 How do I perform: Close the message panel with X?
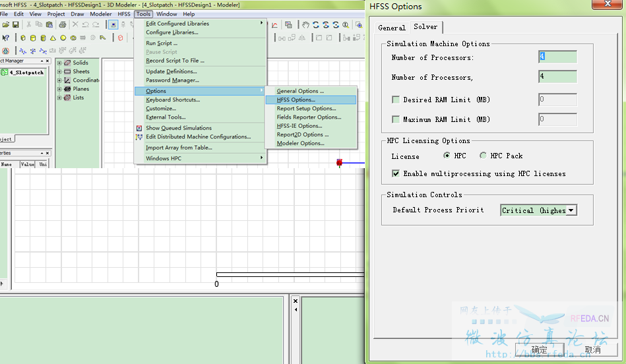click(296, 301)
